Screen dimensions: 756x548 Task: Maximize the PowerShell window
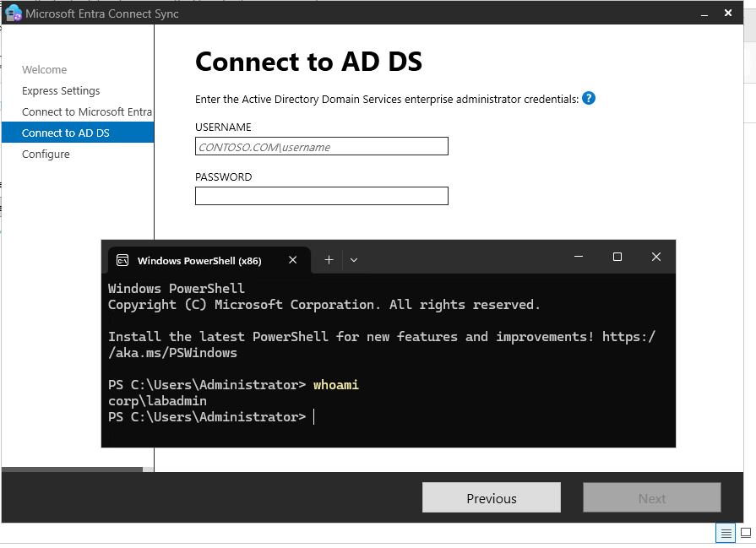tap(617, 257)
